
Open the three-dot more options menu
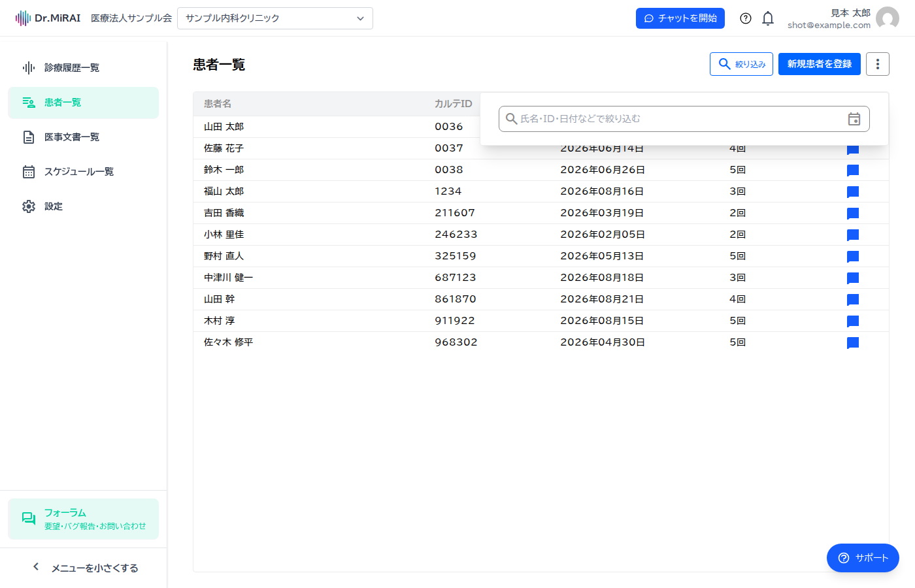coord(878,64)
